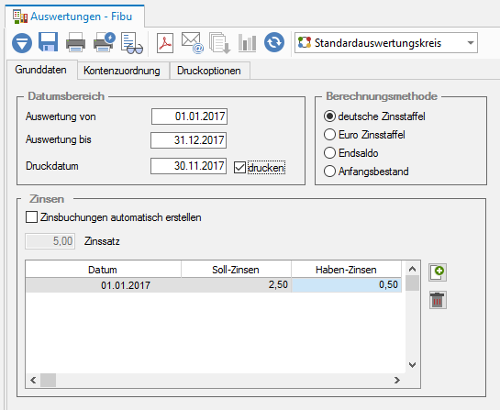500x410 pixels.
Task: Click the Datum column header
Action: point(103,269)
